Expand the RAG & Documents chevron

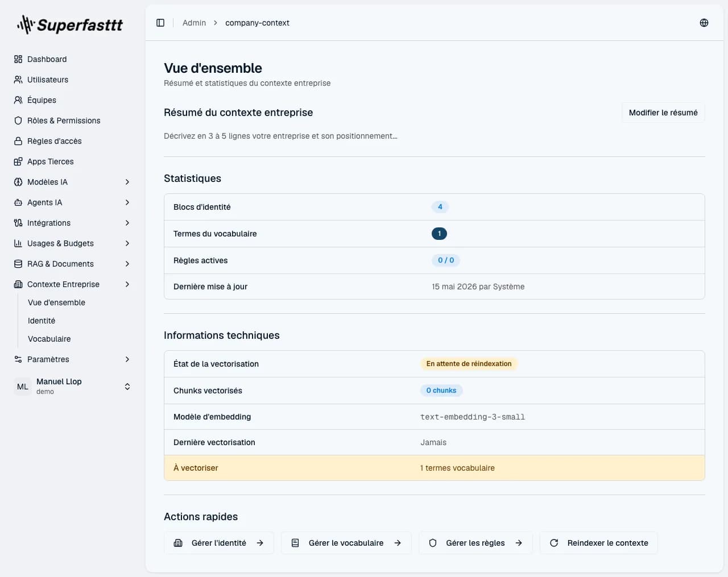tap(127, 264)
